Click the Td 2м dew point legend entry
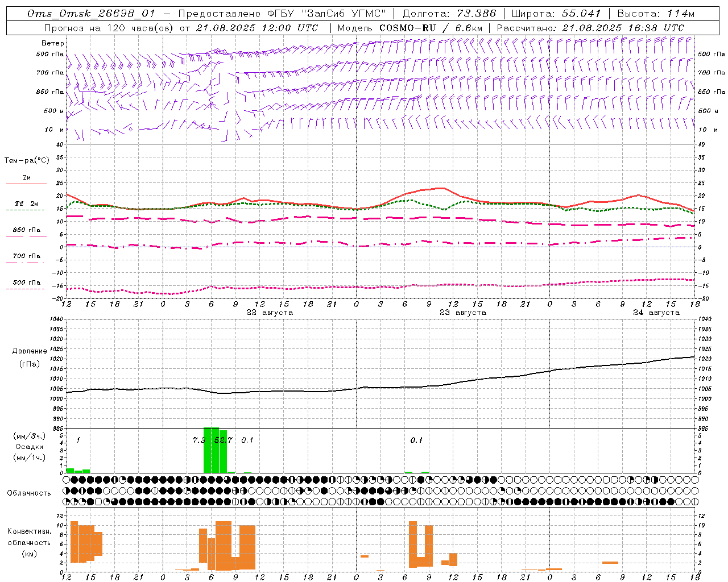 27,203
